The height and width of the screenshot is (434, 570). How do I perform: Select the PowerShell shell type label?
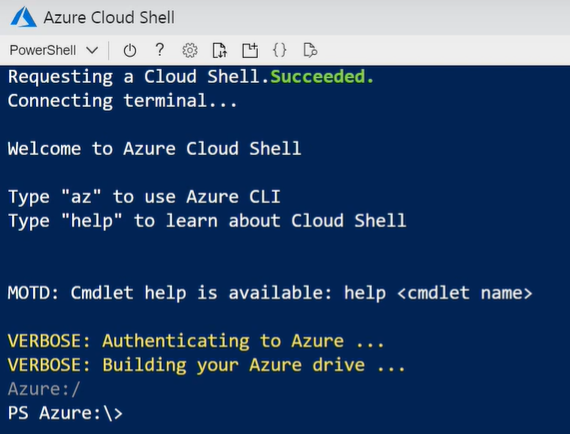pos(43,50)
